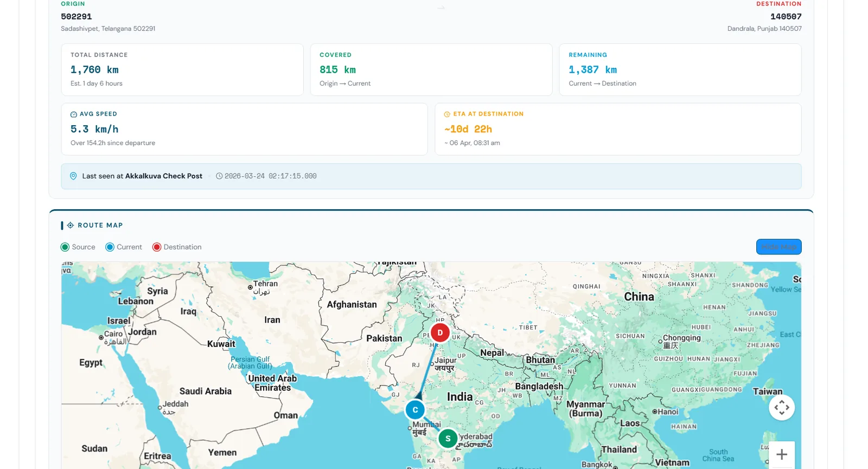This screenshot has height=469, width=868.
Task: Click the map pan control button
Action: [782, 407]
